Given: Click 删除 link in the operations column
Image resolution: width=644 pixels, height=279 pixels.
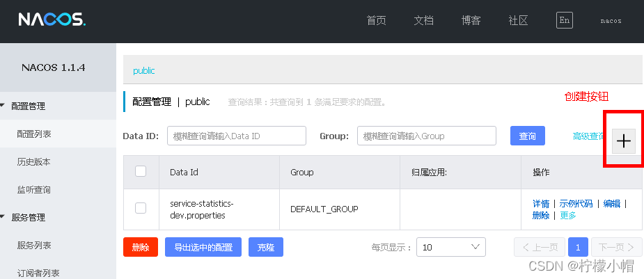Looking at the screenshot, I should 541,215.
